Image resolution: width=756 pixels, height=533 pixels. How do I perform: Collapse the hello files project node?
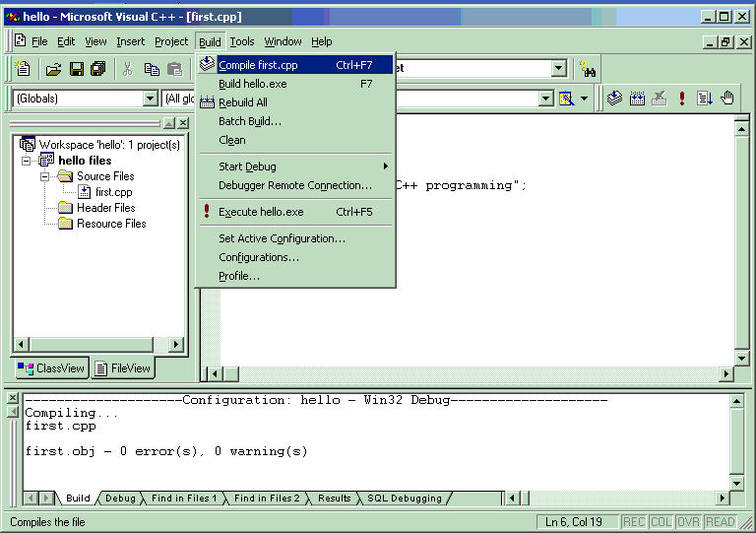(x=27, y=161)
